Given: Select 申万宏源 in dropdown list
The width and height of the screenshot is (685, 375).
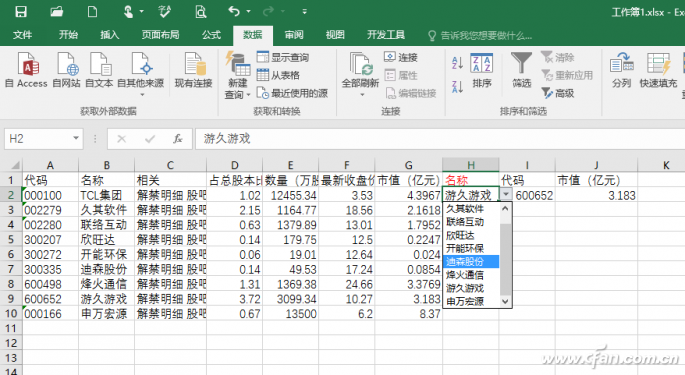Looking at the screenshot, I should 471,301.
